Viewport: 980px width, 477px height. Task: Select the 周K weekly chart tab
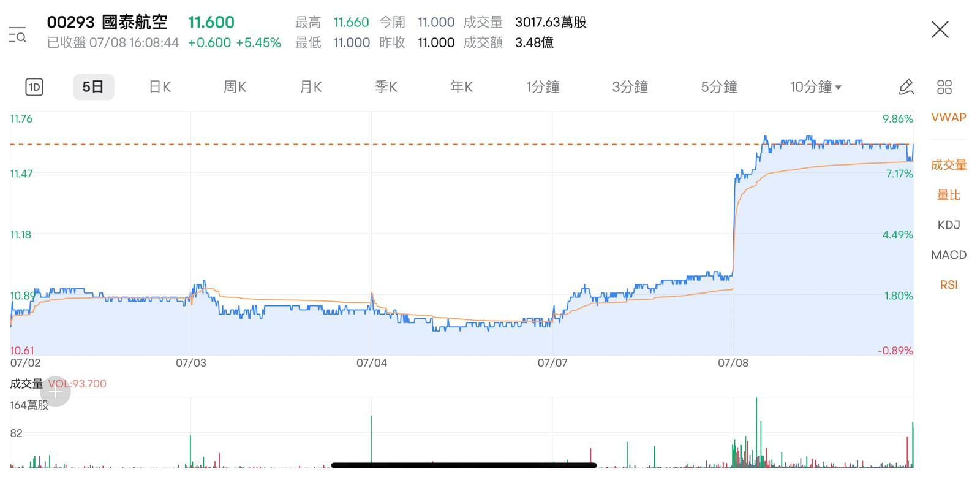[235, 87]
